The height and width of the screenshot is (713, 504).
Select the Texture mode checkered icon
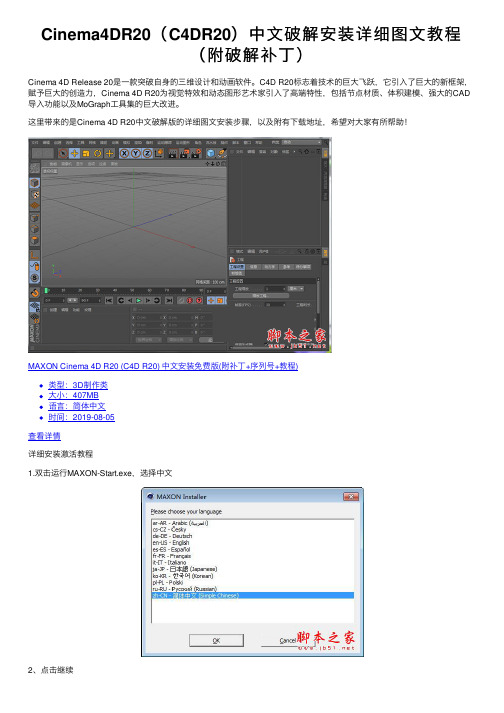35,195
